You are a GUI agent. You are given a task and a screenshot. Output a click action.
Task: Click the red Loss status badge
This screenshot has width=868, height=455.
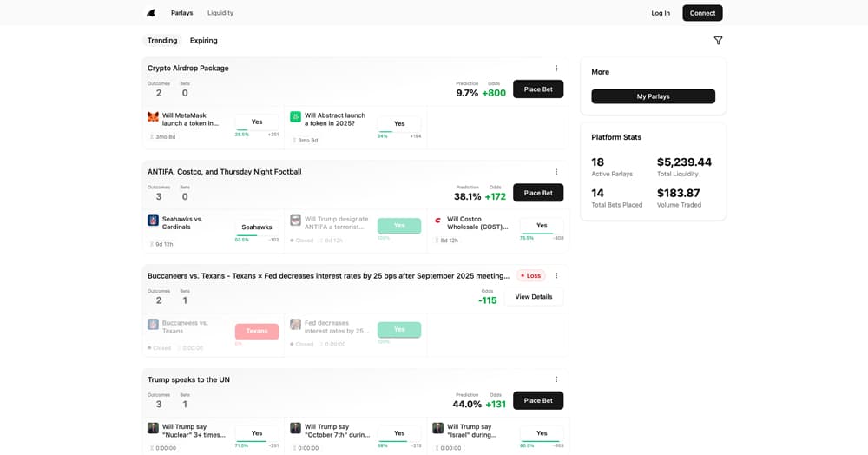[x=531, y=275]
